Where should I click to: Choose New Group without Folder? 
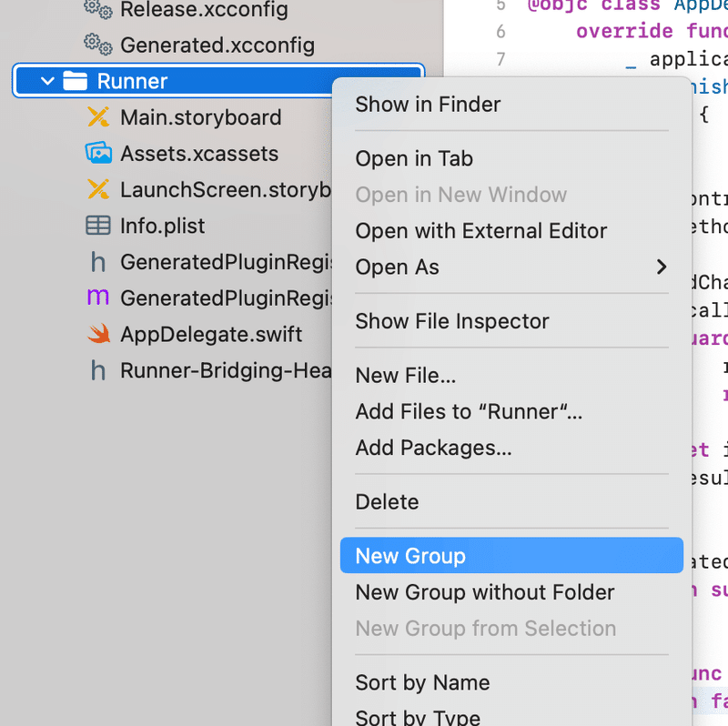pyautogui.click(x=511, y=592)
